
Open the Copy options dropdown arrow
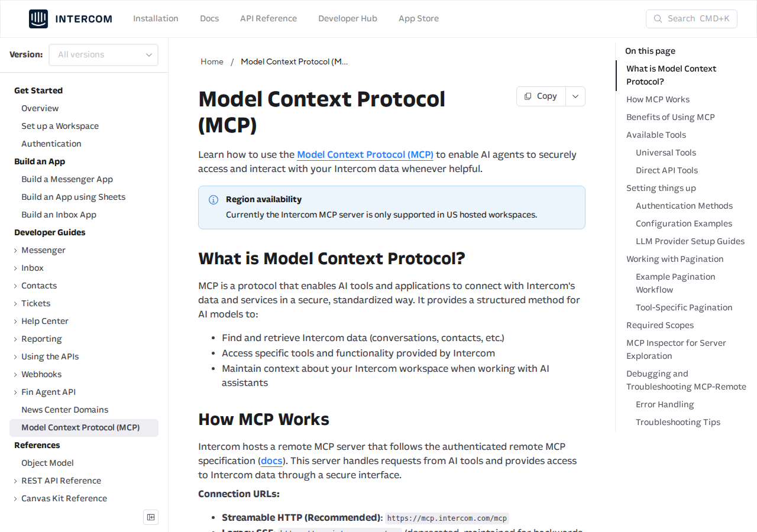pyautogui.click(x=575, y=96)
